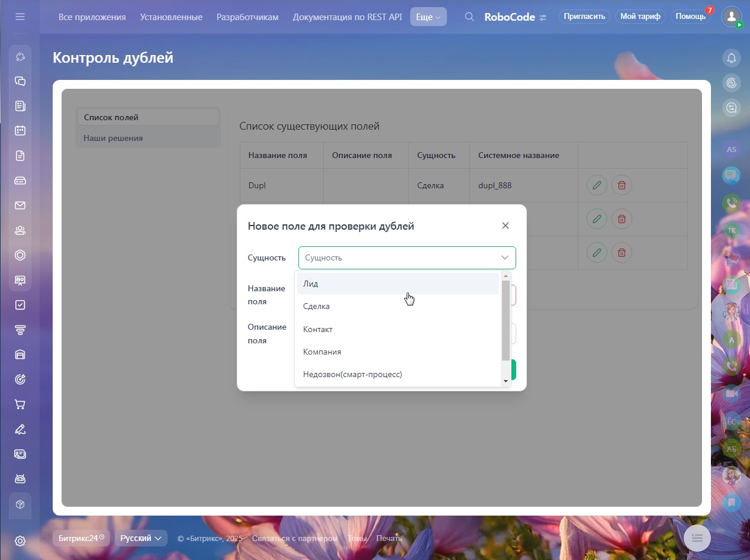
Task: Open the shopping cart icon in left sidebar
Action: pyautogui.click(x=20, y=404)
